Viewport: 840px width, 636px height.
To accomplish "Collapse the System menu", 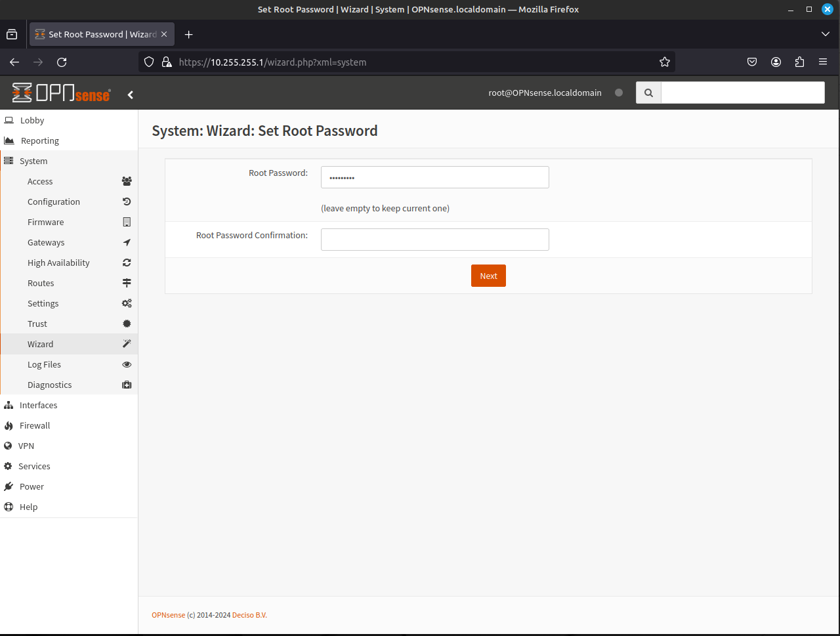I will (69, 161).
